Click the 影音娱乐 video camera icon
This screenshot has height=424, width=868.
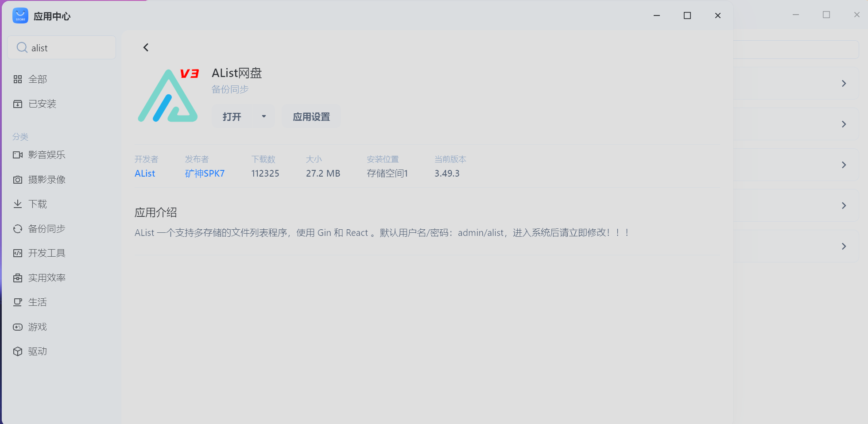18,155
